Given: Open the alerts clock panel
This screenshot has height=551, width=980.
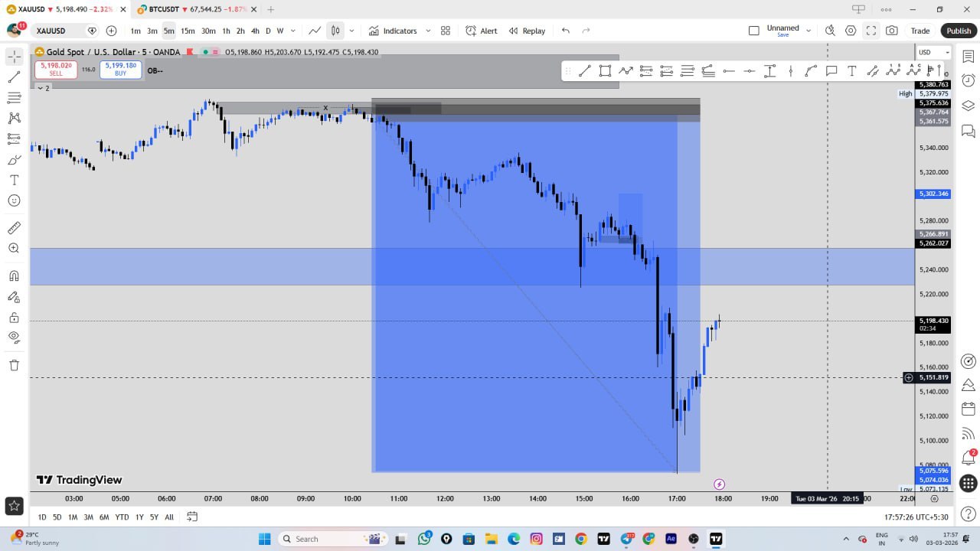Looking at the screenshot, I should [x=969, y=80].
